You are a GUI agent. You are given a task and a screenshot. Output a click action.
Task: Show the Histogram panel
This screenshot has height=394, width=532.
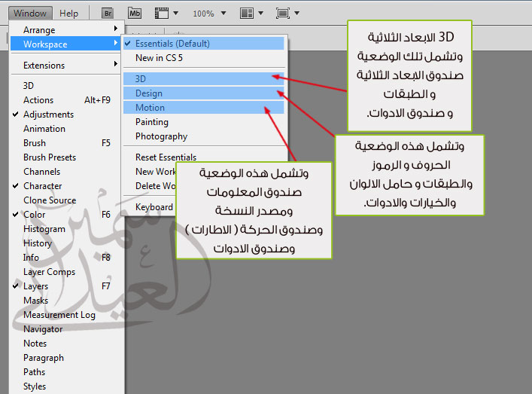point(66,229)
